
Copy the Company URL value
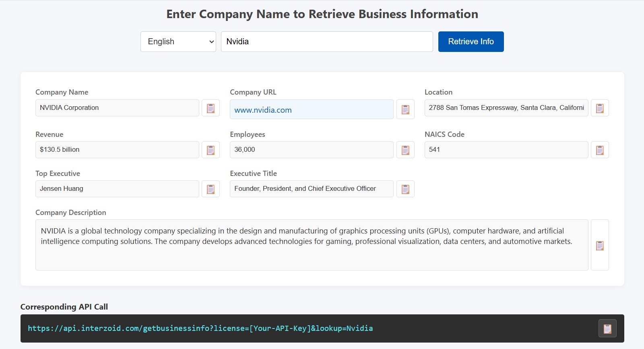tap(405, 109)
